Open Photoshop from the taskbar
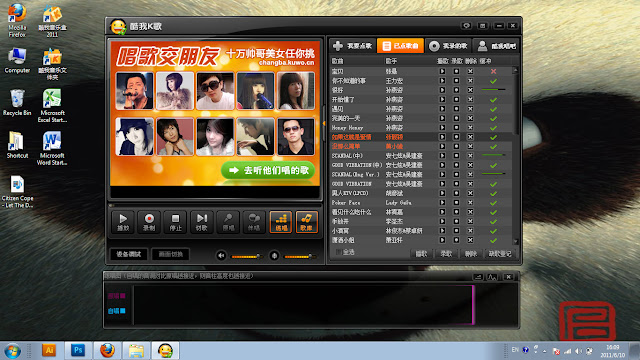The width and height of the screenshot is (640, 360). [x=78, y=350]
